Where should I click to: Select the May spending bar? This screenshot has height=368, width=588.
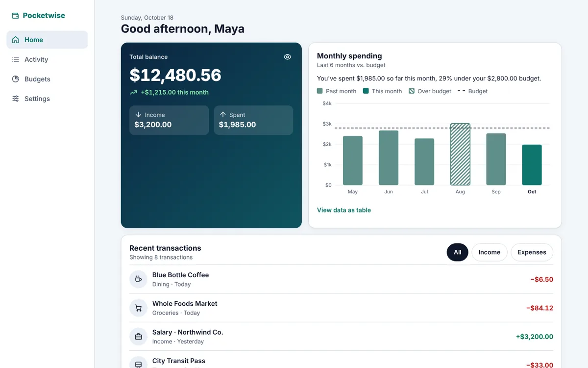[x=353, y=160]
